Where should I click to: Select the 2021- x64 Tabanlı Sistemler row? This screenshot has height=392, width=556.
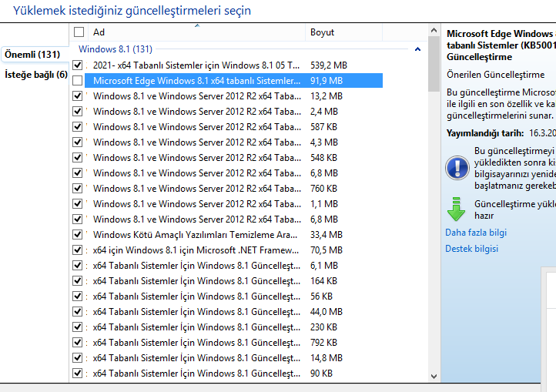233,65
